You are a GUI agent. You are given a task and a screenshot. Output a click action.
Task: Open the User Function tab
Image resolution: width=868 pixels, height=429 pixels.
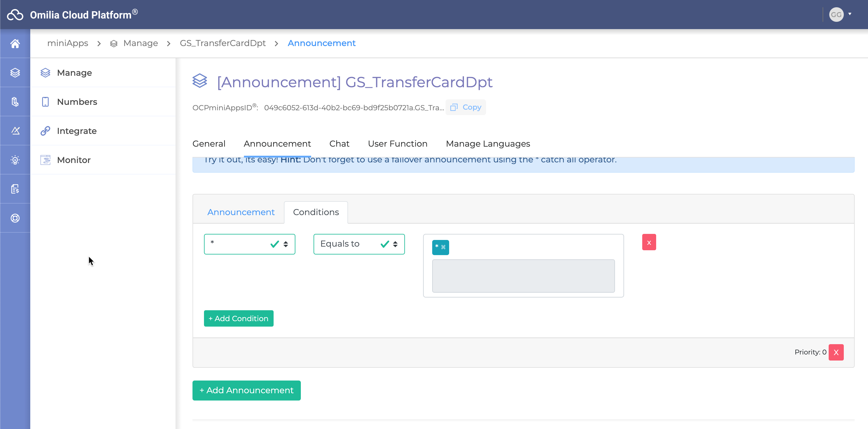pos(397,144)
